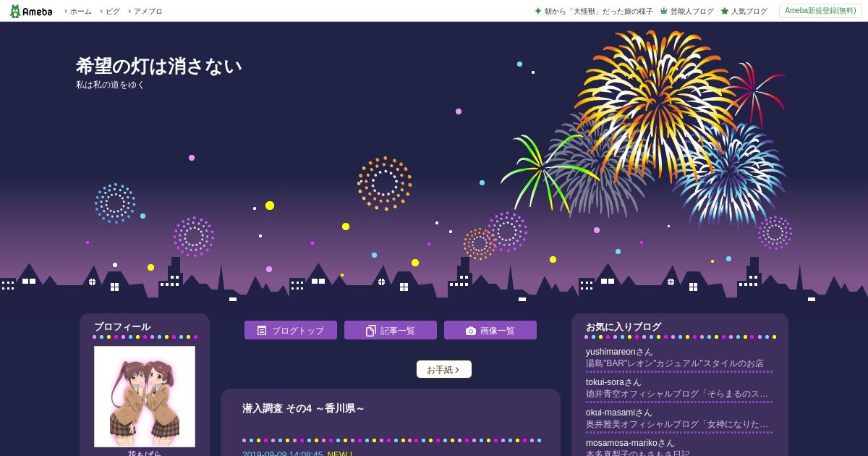This screenshot has width=868, height=456.
Task: Click Ameba新規登録(無料) button
Action: point(820,11)
